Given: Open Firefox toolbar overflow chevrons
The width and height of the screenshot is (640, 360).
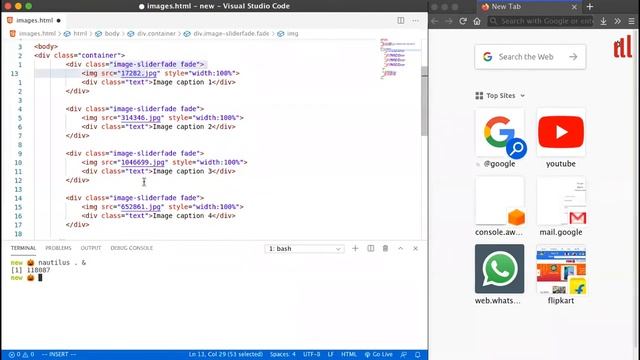Looking at the screenshot, I should 618,21.
